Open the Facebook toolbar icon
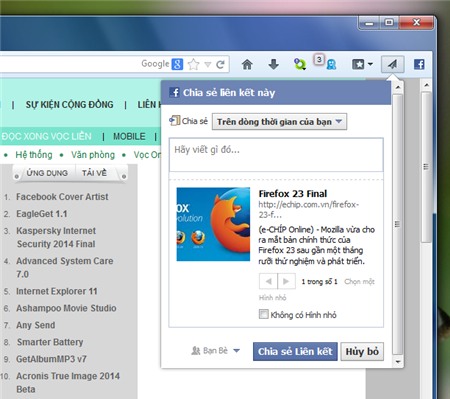The width and height of the screenshot is (450, 399). click(x=419, y=64)
